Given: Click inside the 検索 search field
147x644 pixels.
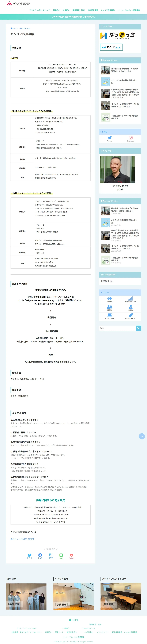Looking at the screenshot, I should tap(117, 328).
